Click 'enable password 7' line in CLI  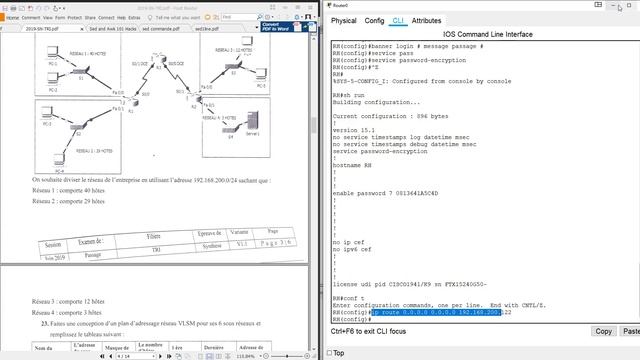[385, 193]
